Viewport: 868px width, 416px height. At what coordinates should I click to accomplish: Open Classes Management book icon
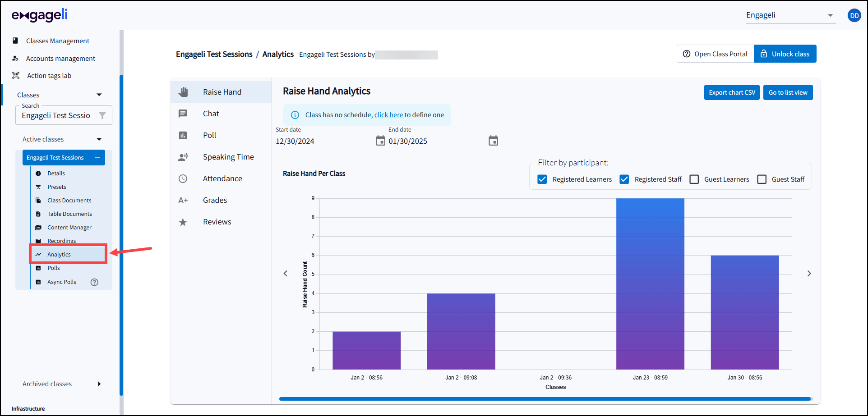tap(15, 41)
